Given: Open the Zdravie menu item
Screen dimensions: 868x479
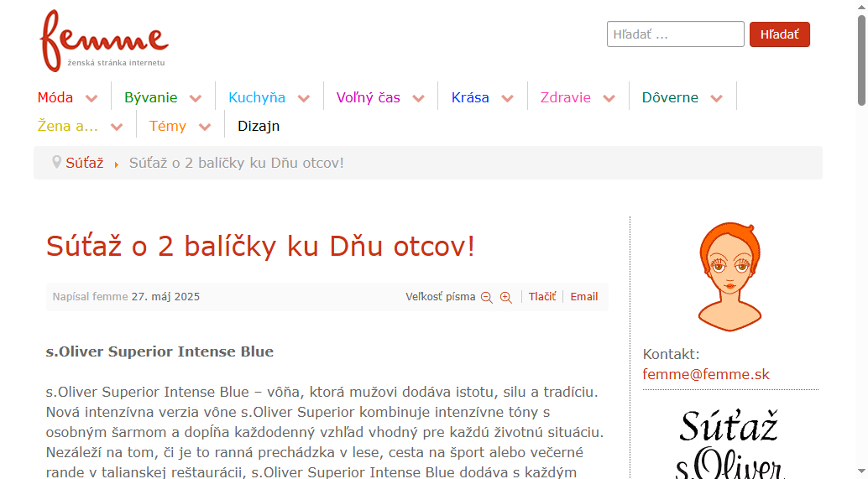Looking at the screenshot, I should (565, 97).
